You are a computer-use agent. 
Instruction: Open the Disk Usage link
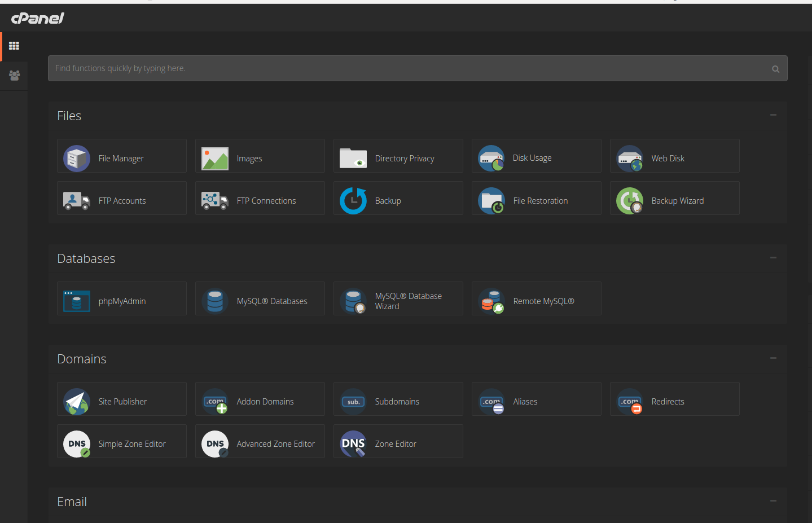click(532, 158)
